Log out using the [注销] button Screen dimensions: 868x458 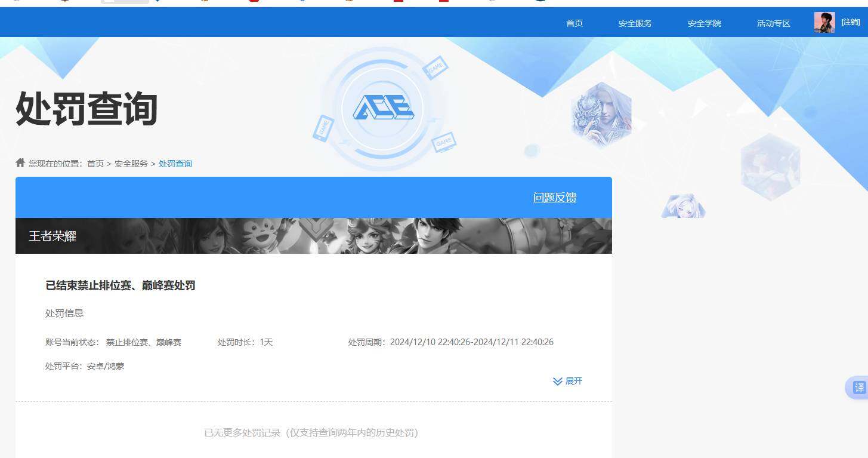[x=850, y=21]
